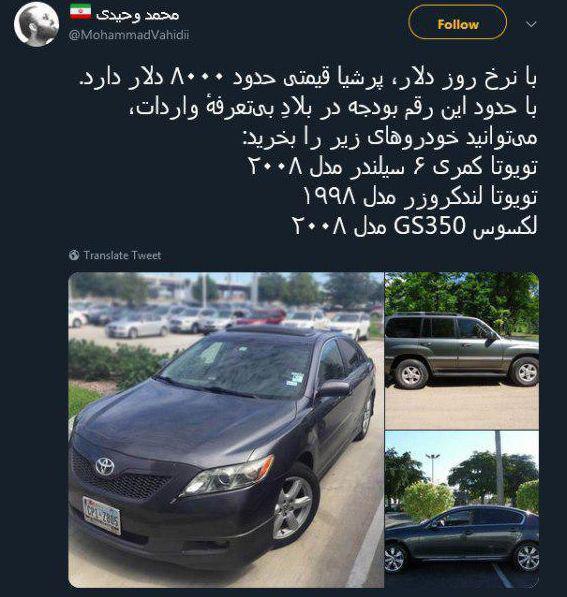This screenshot has height=597, width=567.
Task: Click the @MohammadVahidii handle
Action: pos(129,35)
